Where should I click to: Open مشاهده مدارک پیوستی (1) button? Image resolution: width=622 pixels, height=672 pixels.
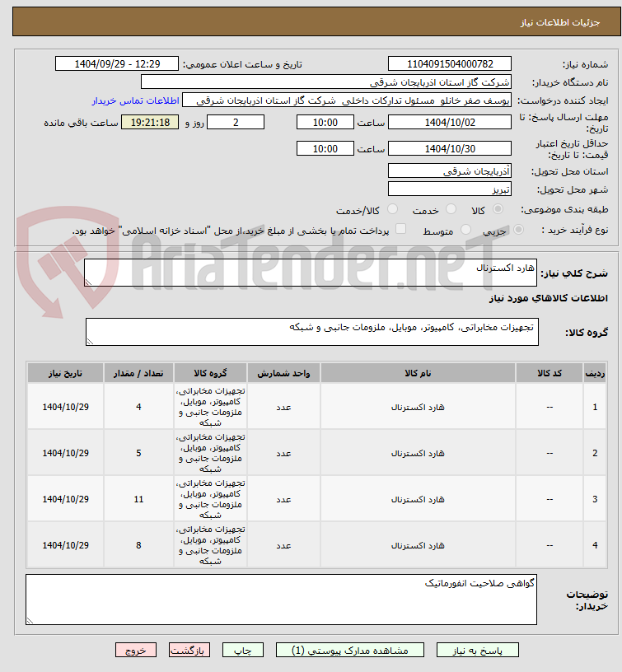350,650
